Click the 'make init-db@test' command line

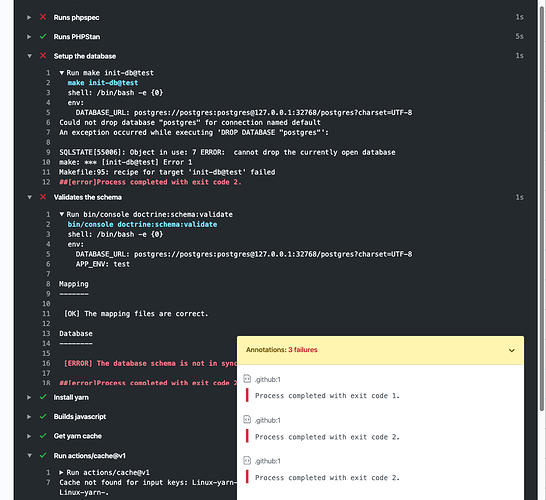(x=103, y=83)
